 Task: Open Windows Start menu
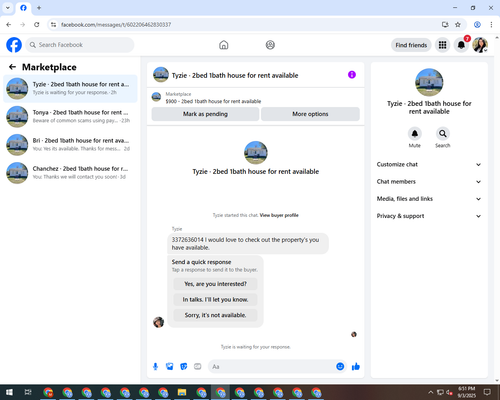pyautogui.click(x=9, y=392)
